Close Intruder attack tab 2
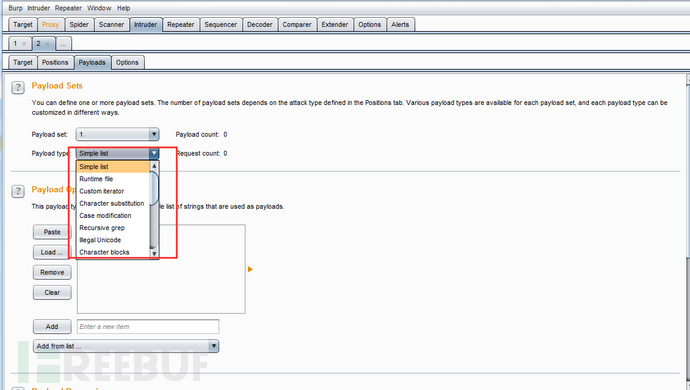Screen dimensions: 690x390 pos(48,44)
